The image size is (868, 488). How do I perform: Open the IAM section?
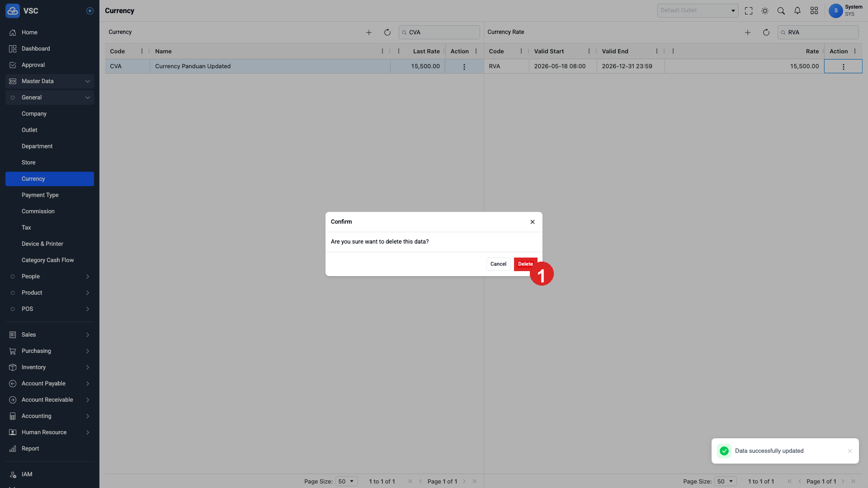(50, 474)
